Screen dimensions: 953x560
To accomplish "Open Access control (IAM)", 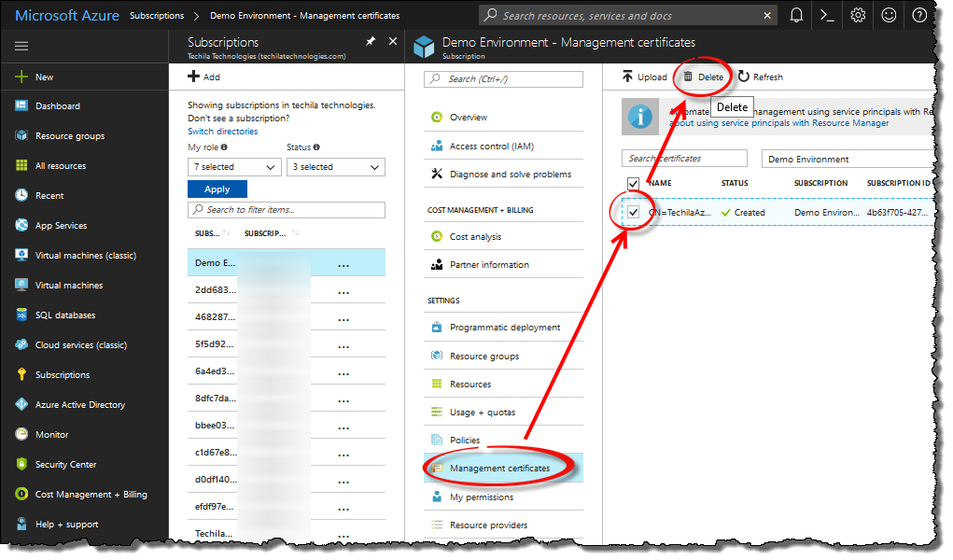I will click(503, 146).
